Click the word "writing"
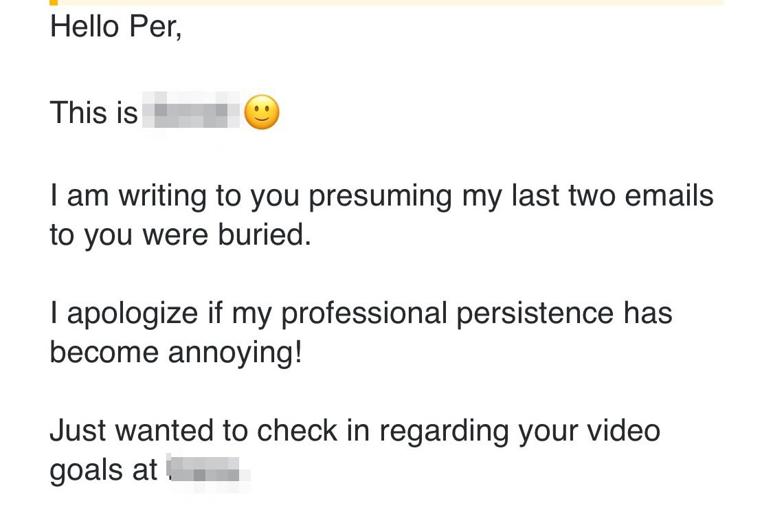Image resolution: width=773 pixels, height=532 pixels. tap(162, 197)
